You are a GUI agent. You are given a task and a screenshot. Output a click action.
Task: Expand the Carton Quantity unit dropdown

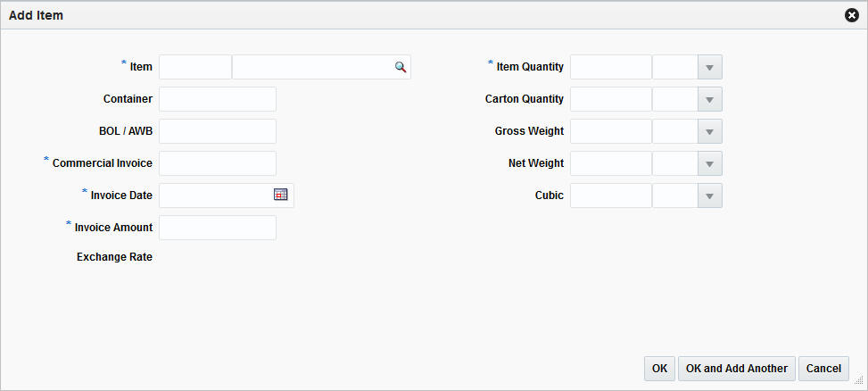710,99
